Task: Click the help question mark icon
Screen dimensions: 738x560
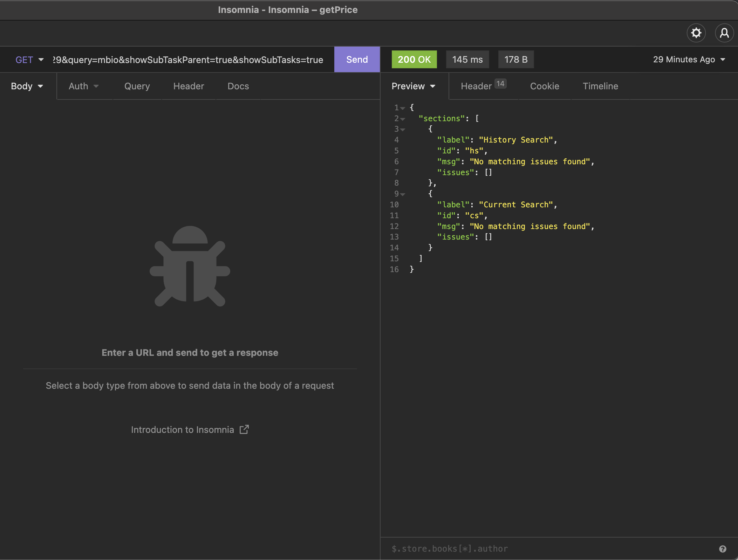Action: (723, 549)
